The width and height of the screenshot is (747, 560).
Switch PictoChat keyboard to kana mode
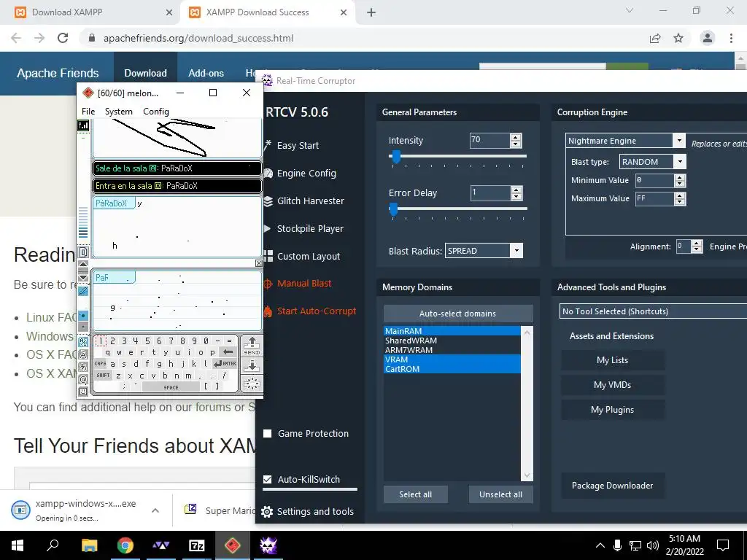point(83,367)
